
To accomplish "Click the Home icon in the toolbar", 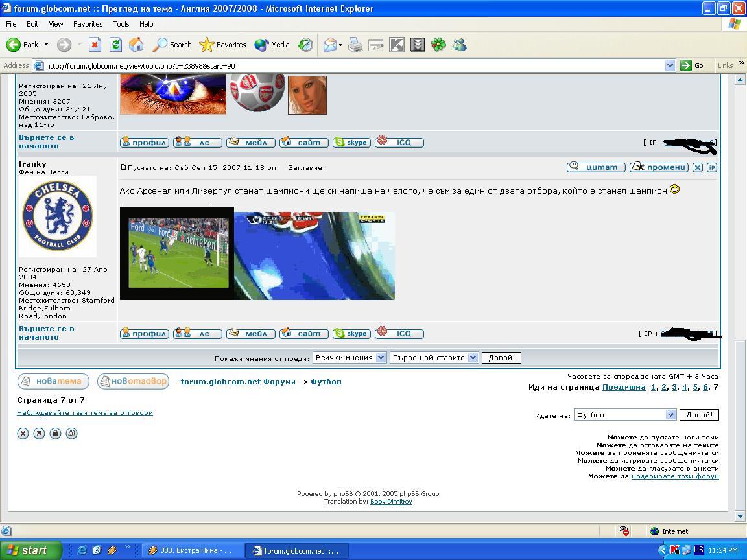I will (x=136, y=45).
